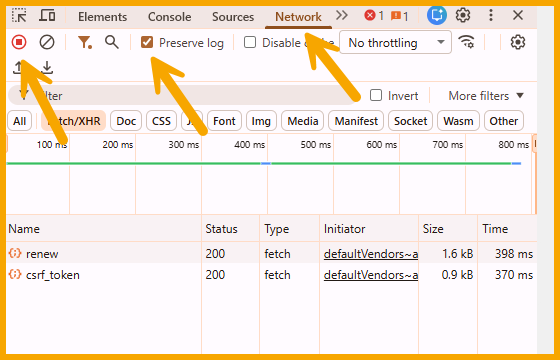Open Network panel settings gear

(518, 42)
